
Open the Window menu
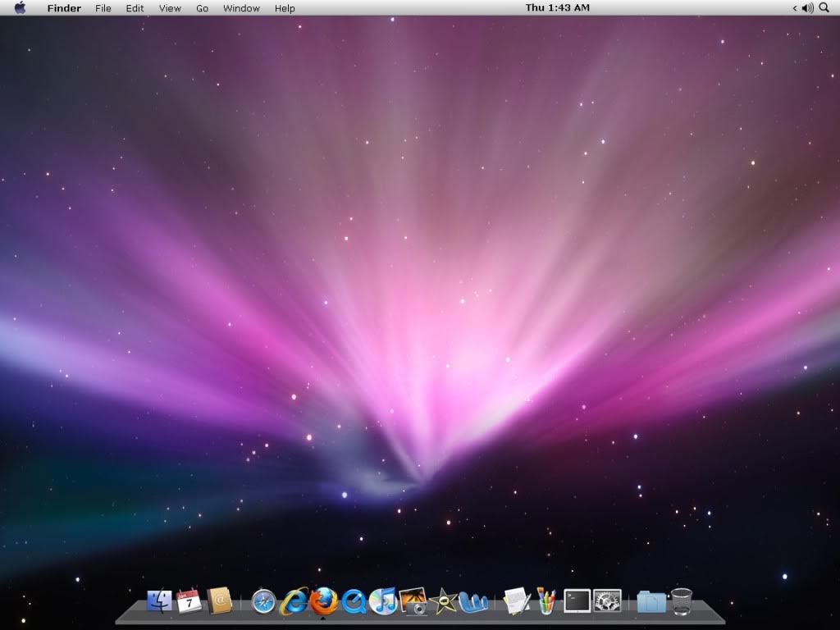click(241, 8)
